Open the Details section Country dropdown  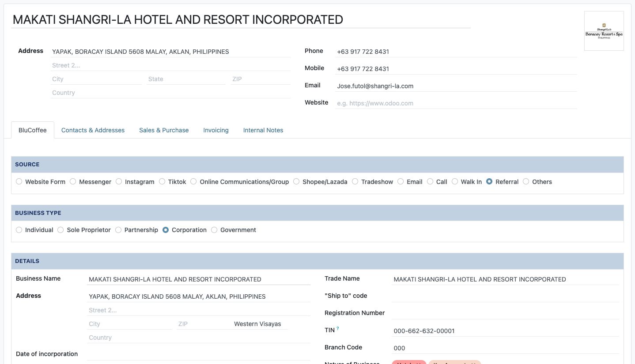pyautogui.click(x=199, y=338)
